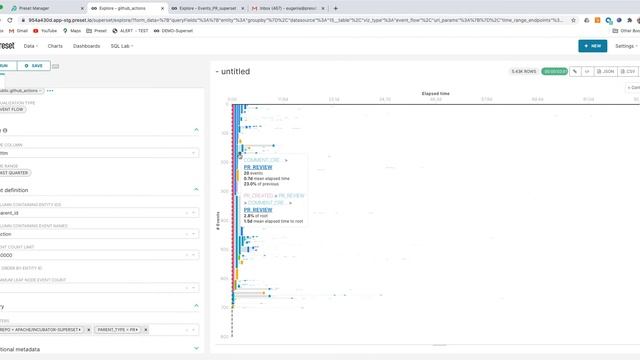Viewport: 640px width, 360px height.
Task: Switch to the Explore - Events_PR_superset tab
Action: click(206, 8)
